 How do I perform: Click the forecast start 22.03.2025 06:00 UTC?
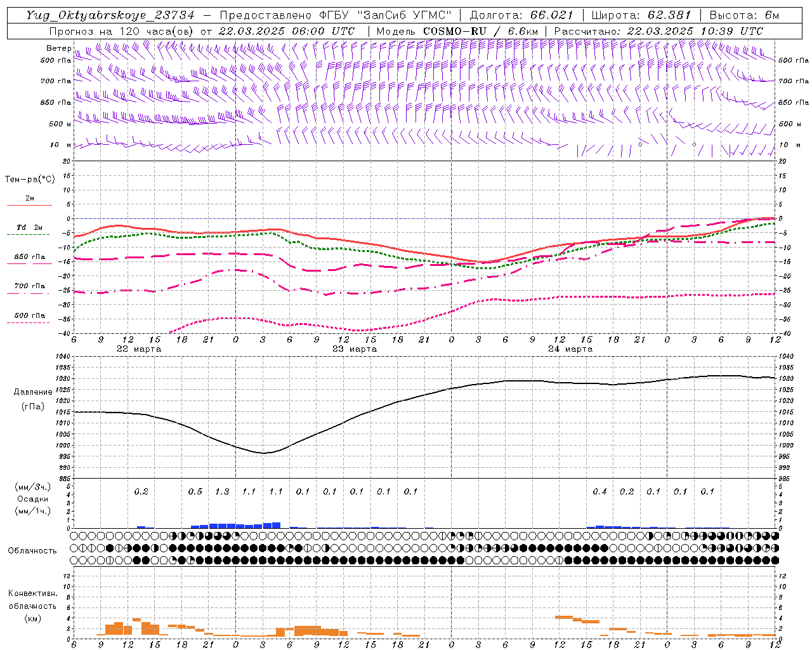pyautogui.click(x=287, y=31)
